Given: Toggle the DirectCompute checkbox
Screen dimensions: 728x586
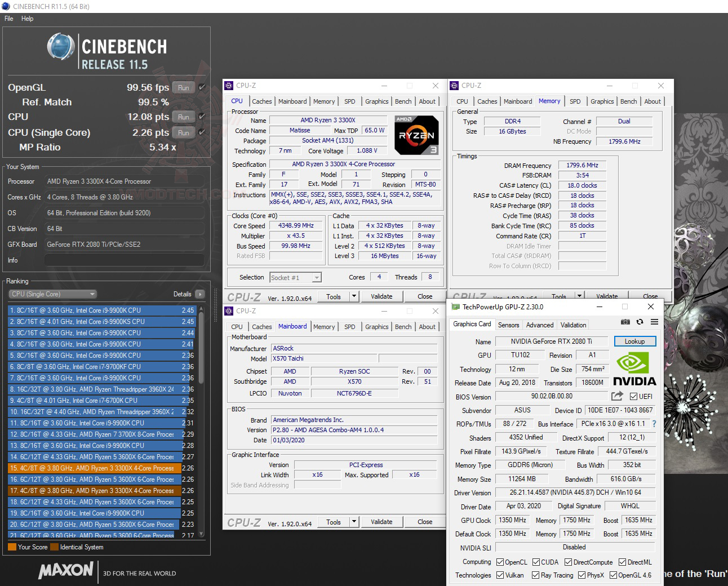Looking at the screenshot, I should click(569, 562).
